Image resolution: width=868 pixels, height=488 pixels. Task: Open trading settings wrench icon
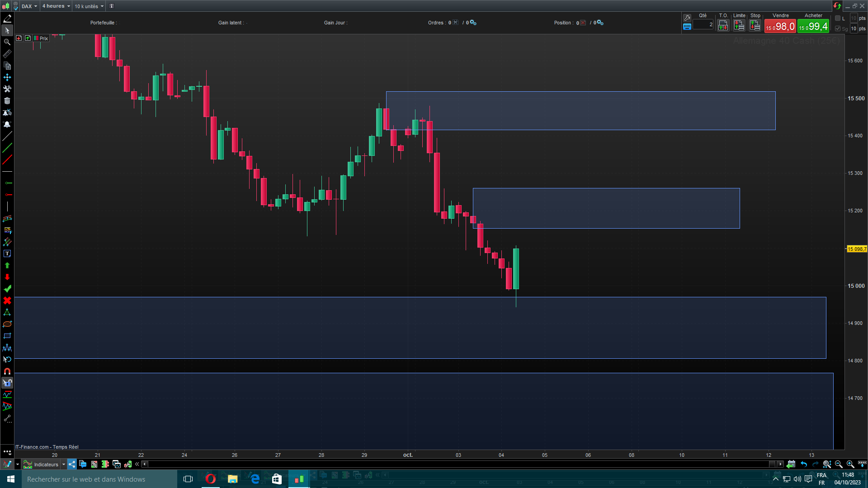click(687, 18)
